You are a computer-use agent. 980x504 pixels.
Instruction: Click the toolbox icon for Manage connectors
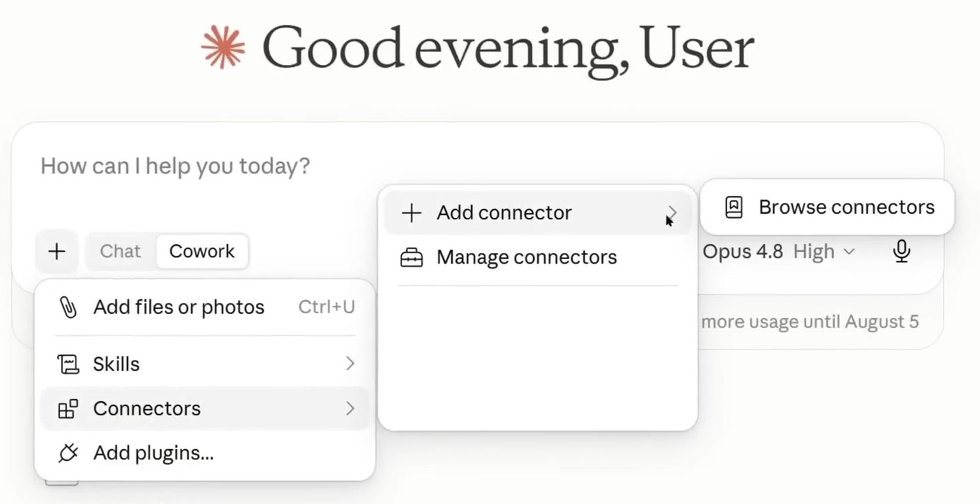pyautogui.click(x=412, y=257)
